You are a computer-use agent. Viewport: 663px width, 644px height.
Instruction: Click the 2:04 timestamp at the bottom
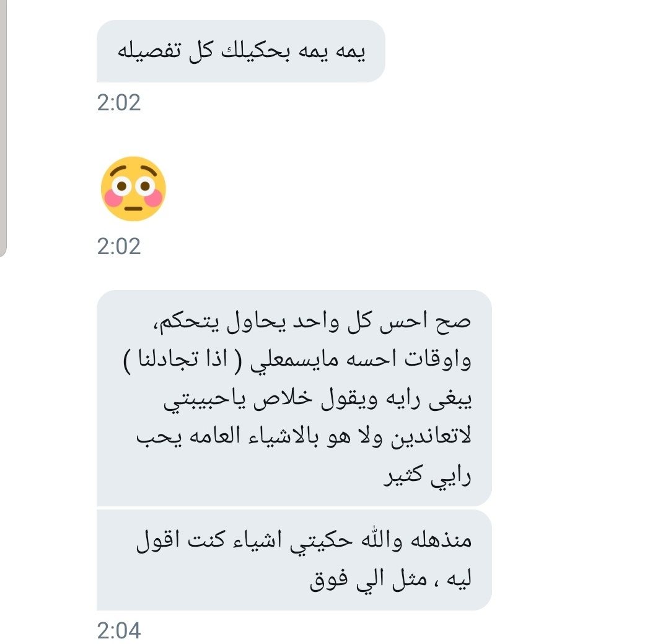click(x=119, y=630)
